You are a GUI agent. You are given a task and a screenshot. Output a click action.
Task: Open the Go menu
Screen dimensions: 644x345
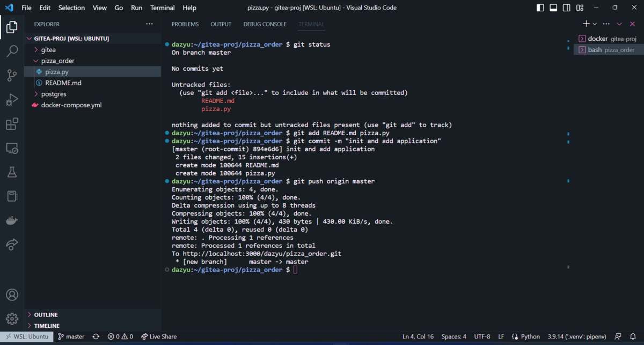(x=119, y=8)
